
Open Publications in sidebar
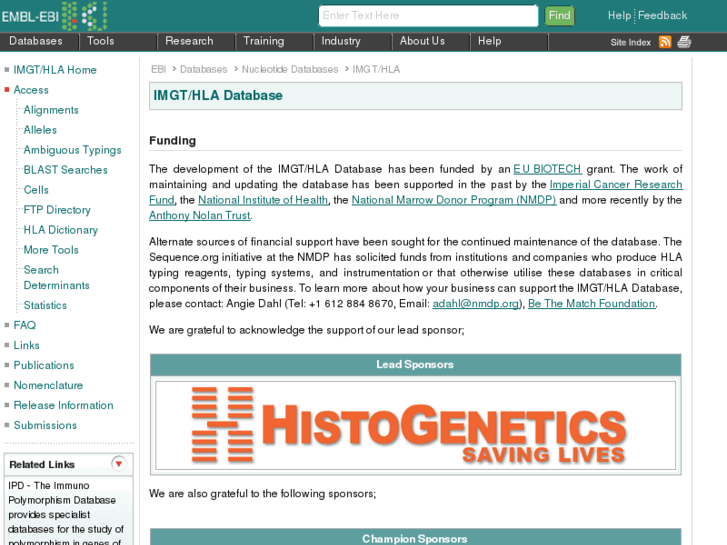(x=44, y=365)
